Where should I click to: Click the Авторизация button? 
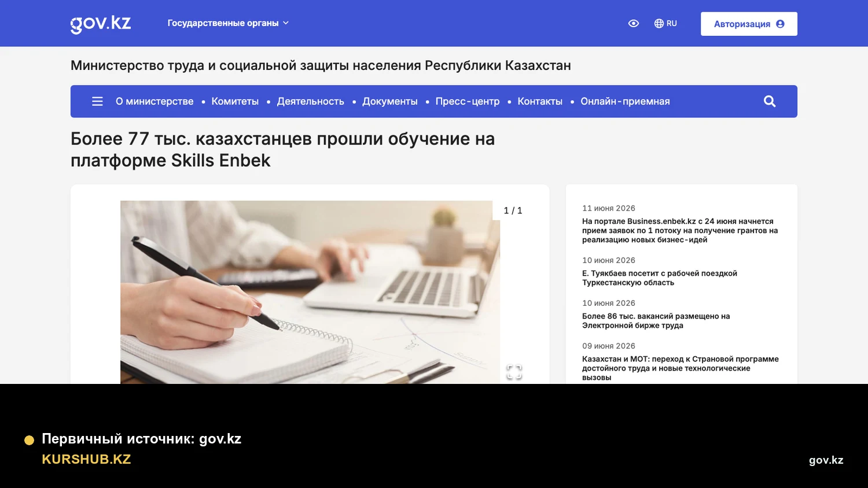(x=749, y=24)
